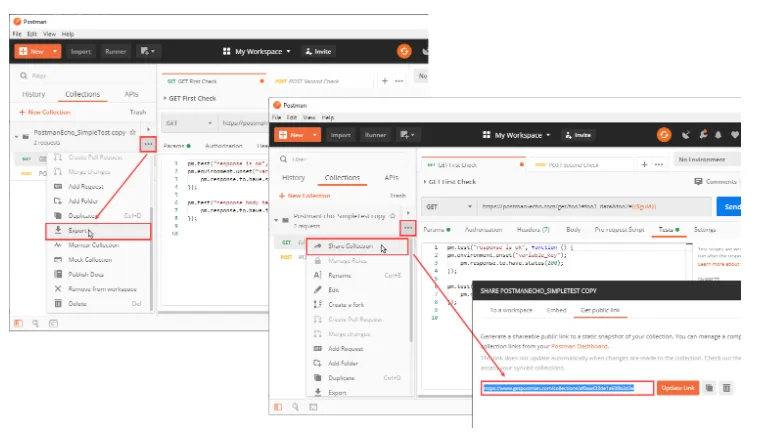
Task: Click Update Link button
Action: point(678,388)
